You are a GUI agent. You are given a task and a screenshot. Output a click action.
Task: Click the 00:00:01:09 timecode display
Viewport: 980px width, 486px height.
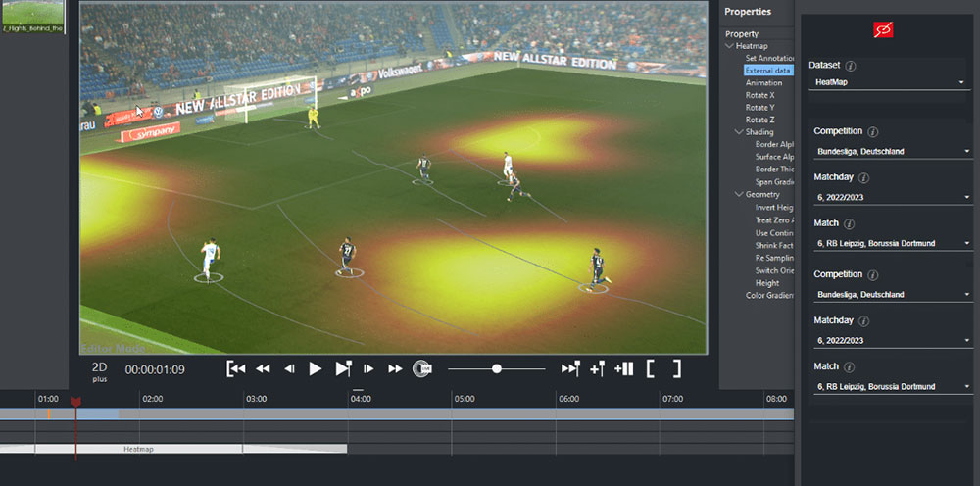click(155, 369)
